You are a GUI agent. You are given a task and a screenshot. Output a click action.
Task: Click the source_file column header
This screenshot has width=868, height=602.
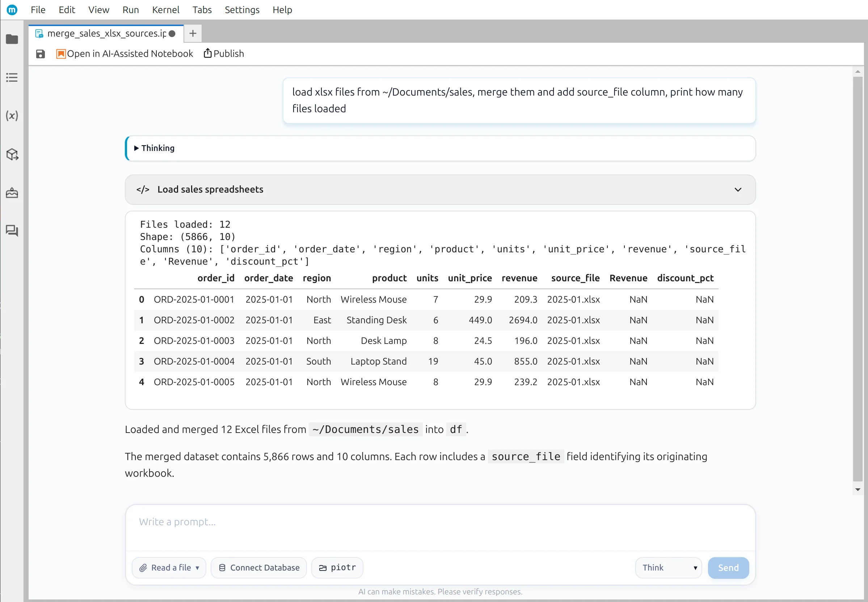coord(576,278)
